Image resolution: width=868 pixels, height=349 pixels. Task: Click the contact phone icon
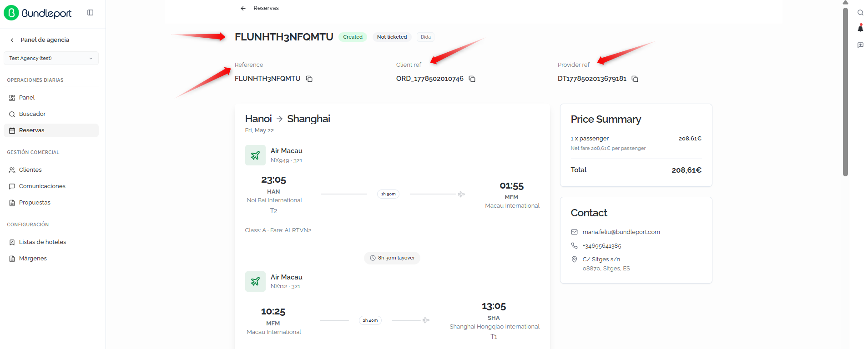tap(574, 246)
